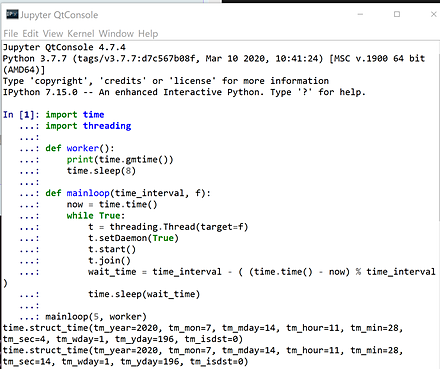Click 'def mainloop(time_interval, f):' line
The height and width of the screenshot is (369, 440).
pos(128,193)
